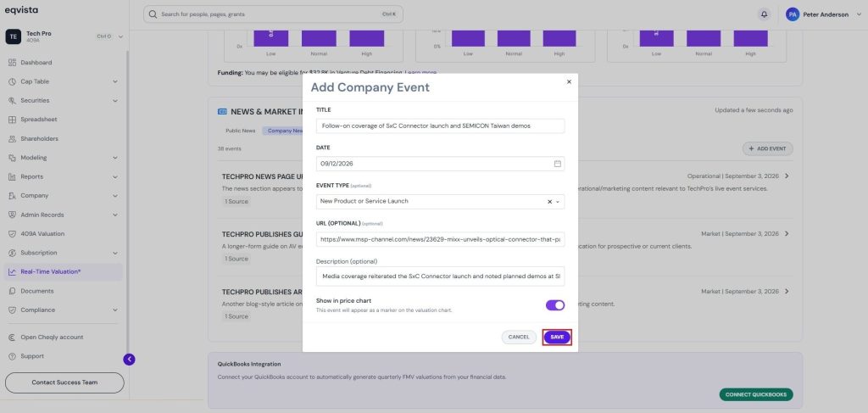
Task: Click the Subscription sidebar icon
Action: [x=12, y=253]
